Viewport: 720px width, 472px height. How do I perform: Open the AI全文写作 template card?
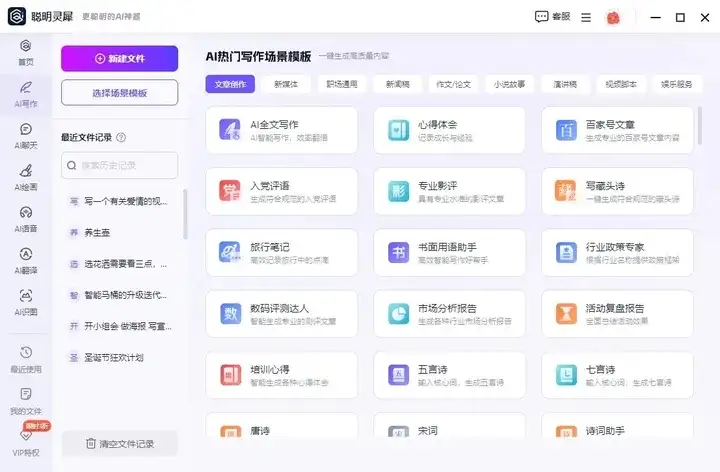(282, 130)
